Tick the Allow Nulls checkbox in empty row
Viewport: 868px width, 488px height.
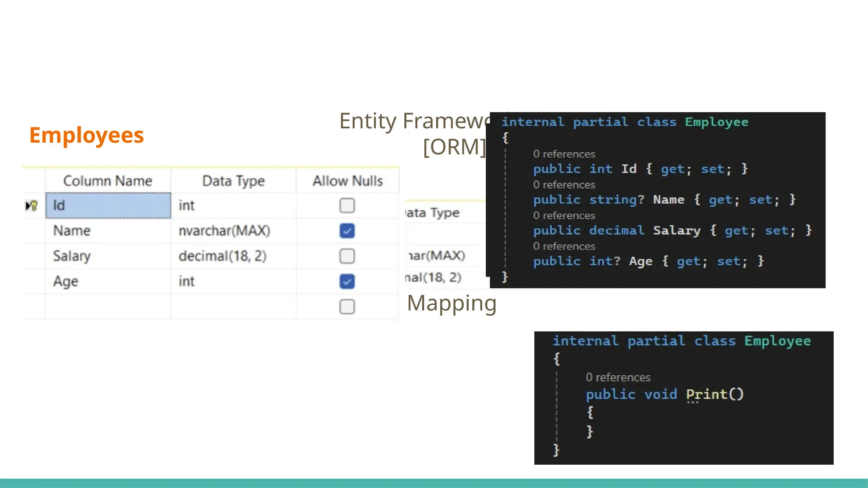347,307
